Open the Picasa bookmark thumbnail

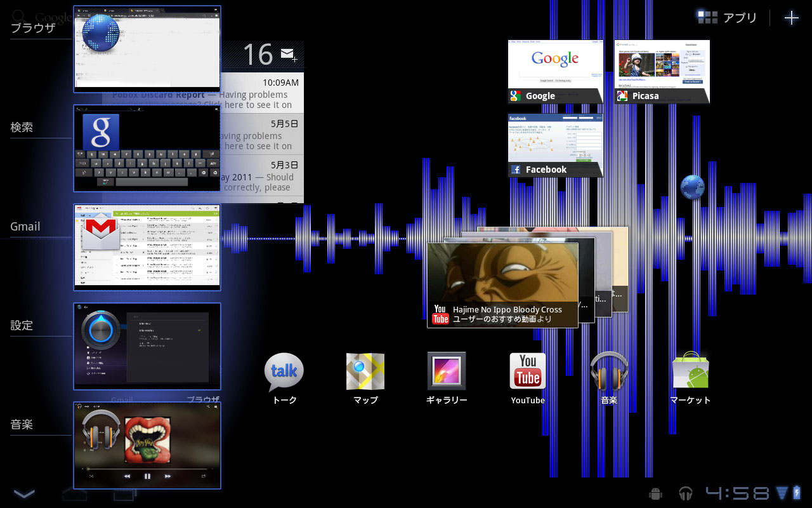[662, 71]
